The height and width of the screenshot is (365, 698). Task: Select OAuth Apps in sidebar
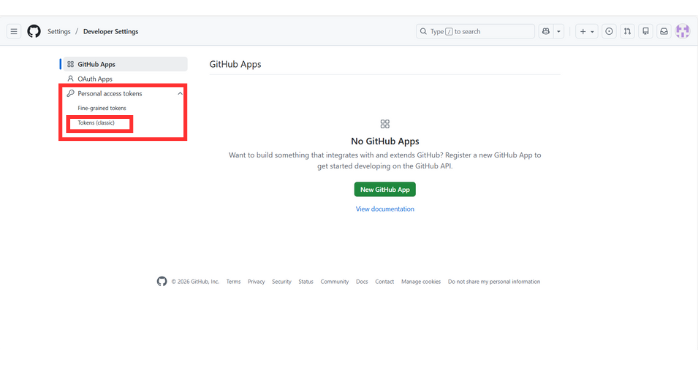pos(125,79)
